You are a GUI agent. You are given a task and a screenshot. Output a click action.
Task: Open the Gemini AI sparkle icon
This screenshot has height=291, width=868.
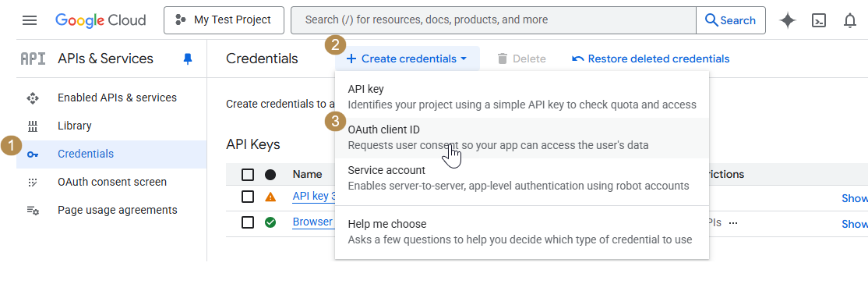pyautogui.click(x=787, y=20)
